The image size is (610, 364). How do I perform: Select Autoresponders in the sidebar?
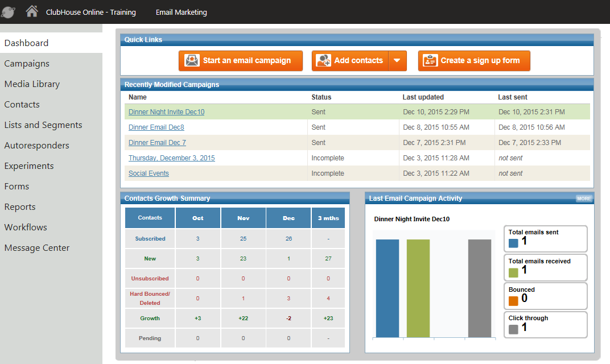(x=36, y=146)
